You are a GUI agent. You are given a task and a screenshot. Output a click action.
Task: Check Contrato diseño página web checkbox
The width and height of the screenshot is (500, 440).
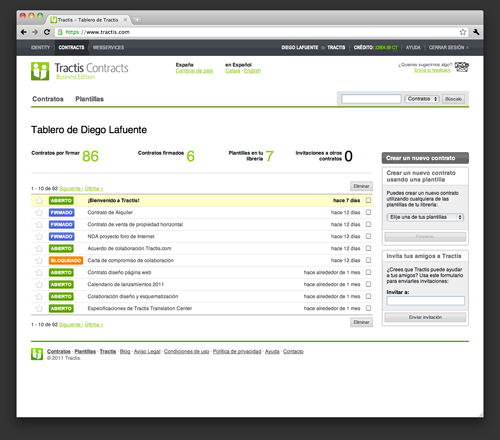[x=368, y=272]
